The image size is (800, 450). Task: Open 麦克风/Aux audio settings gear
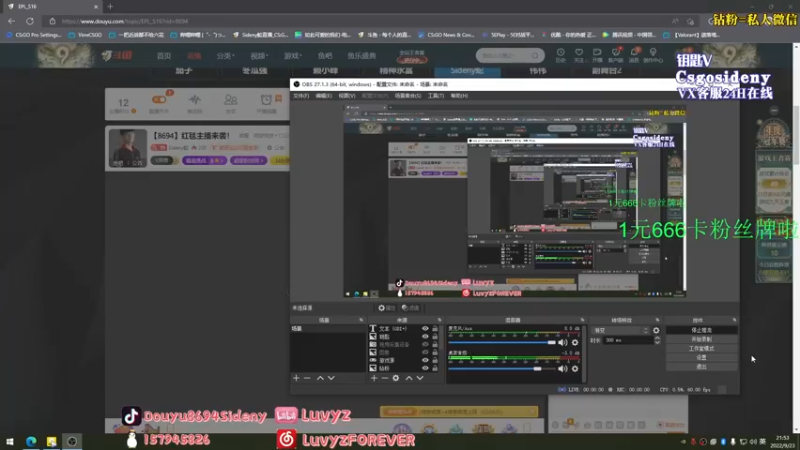coord(575,342)
